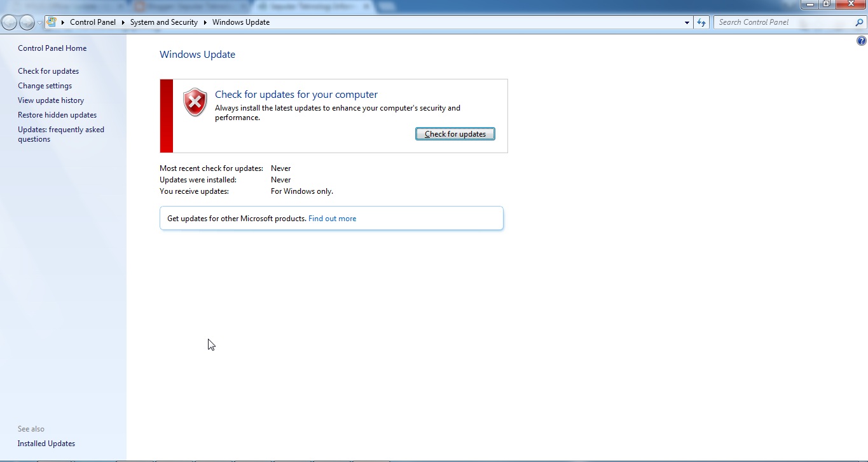This screenshot has width=868, height=462.
Task: Click the red error shield icon
Action: pyautogui.click(x=195, y=102)
